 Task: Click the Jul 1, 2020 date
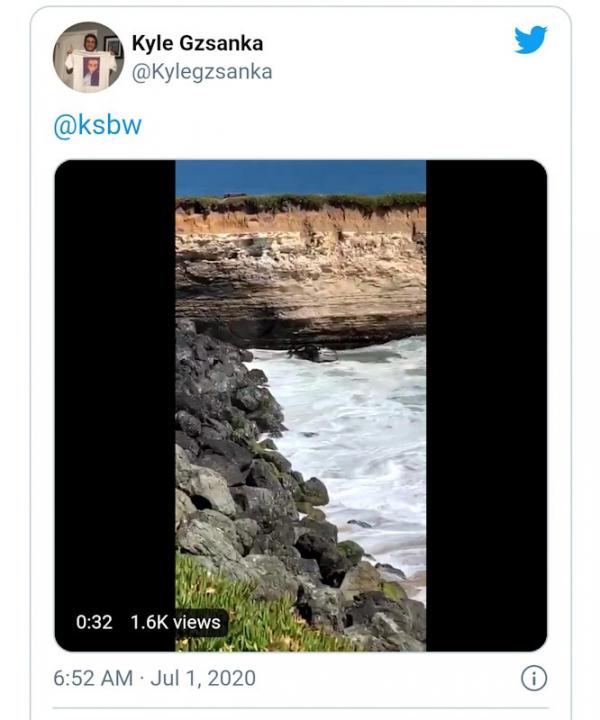point(203,678)
